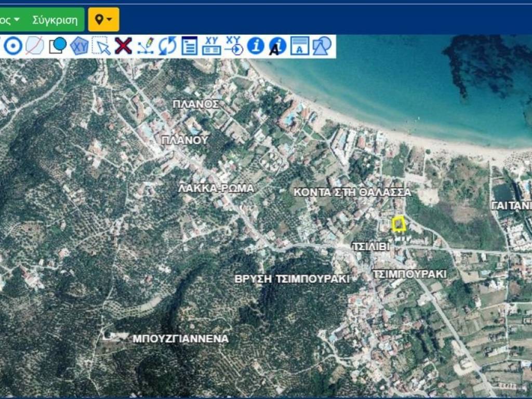The height and width of the screenshot is (399, 532).
Task: Activate the dashed box selection arrow tool
Action: (101, 46)
